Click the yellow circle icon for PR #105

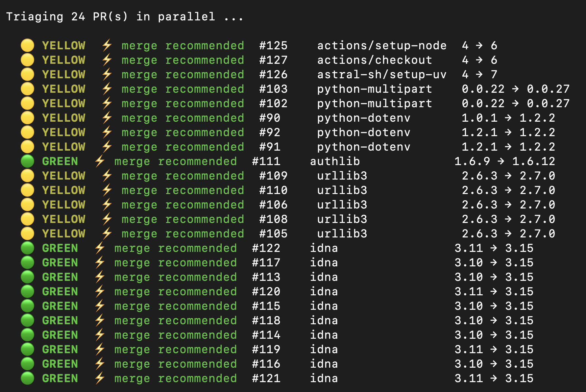pos(27,233)
